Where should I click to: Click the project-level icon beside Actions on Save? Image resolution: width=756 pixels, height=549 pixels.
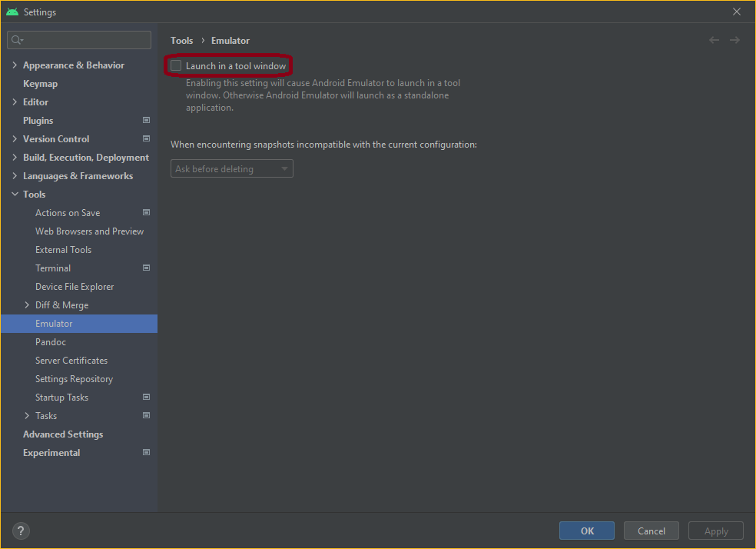[146, 212]
